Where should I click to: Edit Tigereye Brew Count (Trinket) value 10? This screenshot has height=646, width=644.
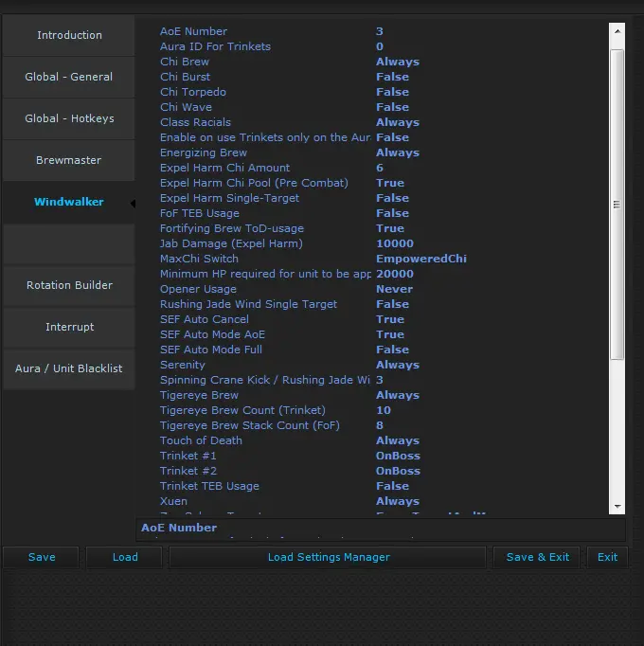(384, 410)
